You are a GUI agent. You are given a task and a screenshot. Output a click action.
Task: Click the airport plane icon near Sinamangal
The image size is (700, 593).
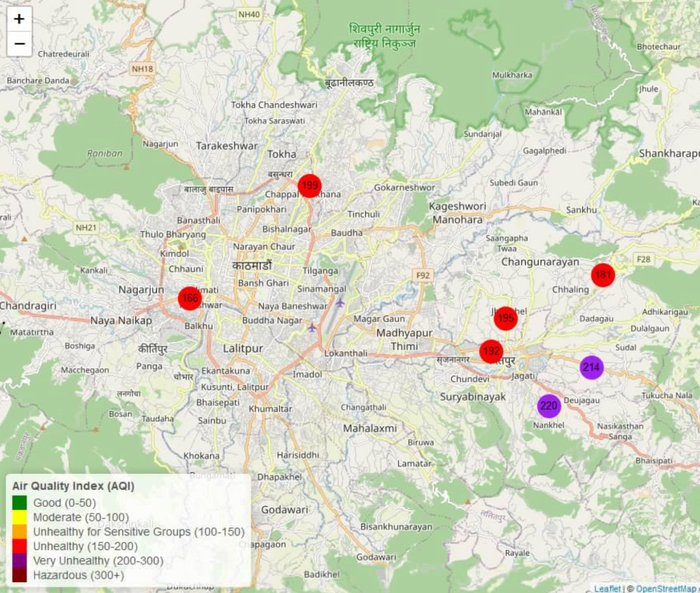tap(340, 303)
